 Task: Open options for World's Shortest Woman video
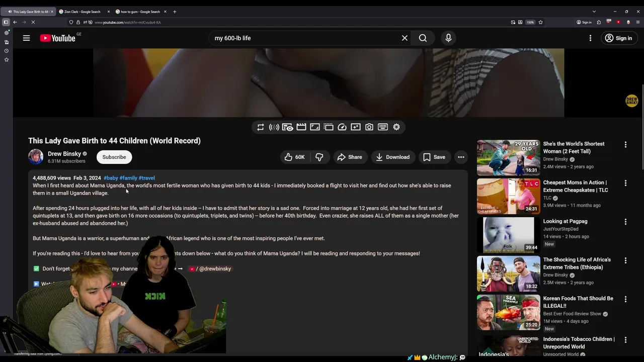pos(625,144)
